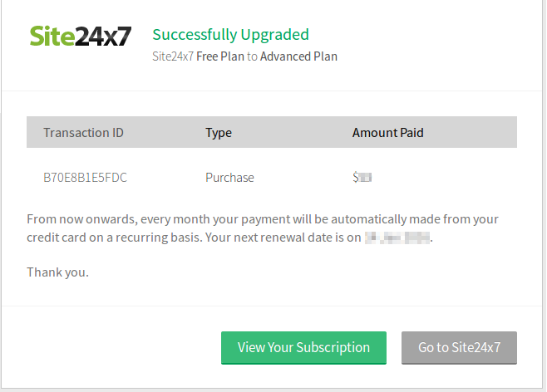Image resolution: width=547 pixels, height=392 pixels.
Task: Click the blurred amount paid value
Action: 364,178
